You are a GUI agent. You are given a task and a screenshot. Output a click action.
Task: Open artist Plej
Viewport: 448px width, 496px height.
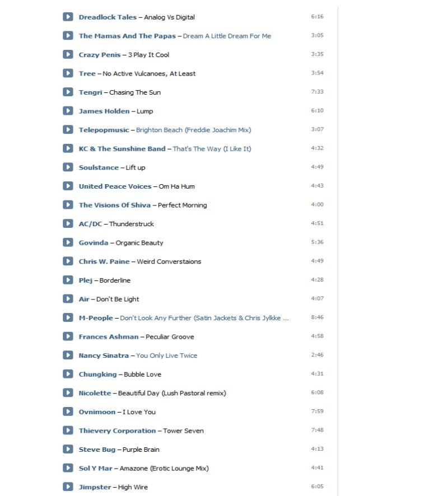pyautogui.click(x=86, y=280)
